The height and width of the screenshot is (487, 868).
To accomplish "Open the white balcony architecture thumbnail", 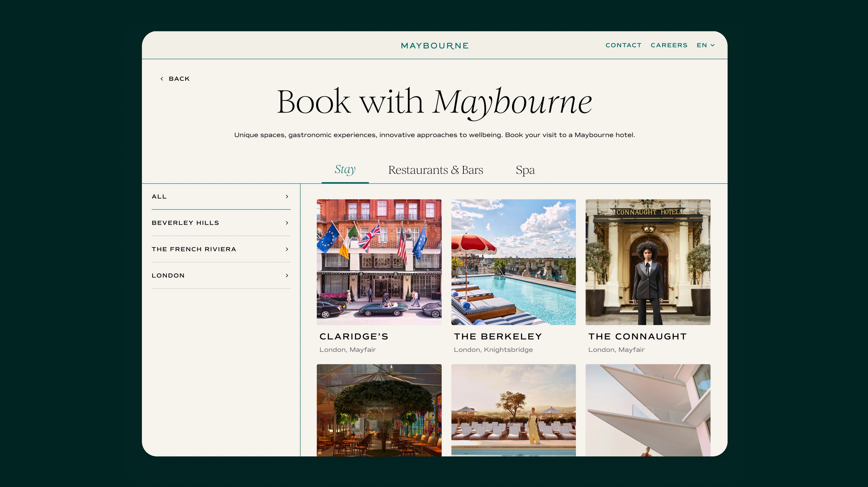I will pyautogui.click(x=648, y=410).
